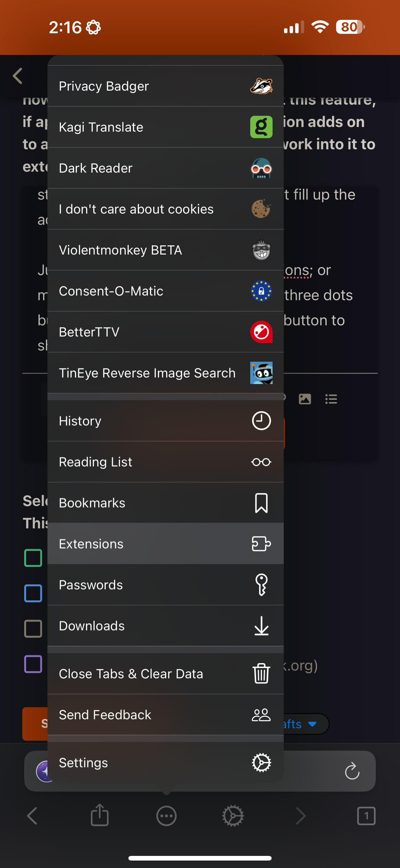
Task: Expand the drafts dropdown arrow
Action: (312, 724)
